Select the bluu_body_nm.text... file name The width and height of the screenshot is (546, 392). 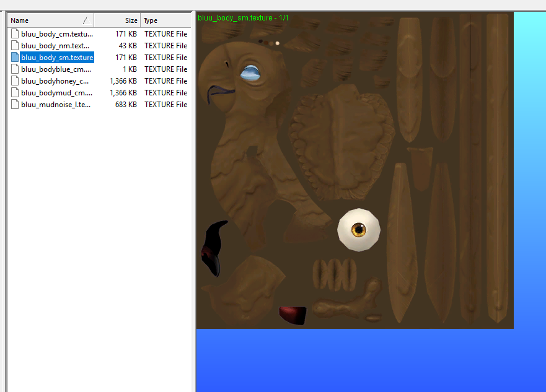55,46
